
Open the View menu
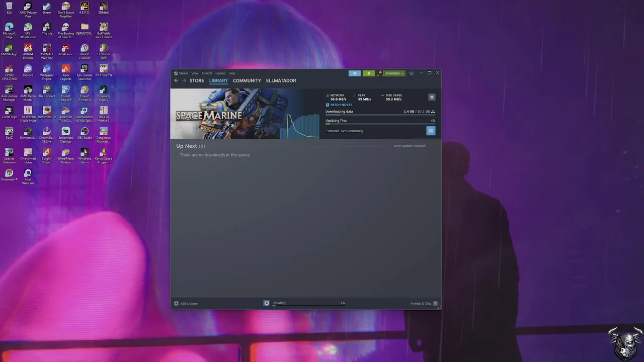click(195, 73)
